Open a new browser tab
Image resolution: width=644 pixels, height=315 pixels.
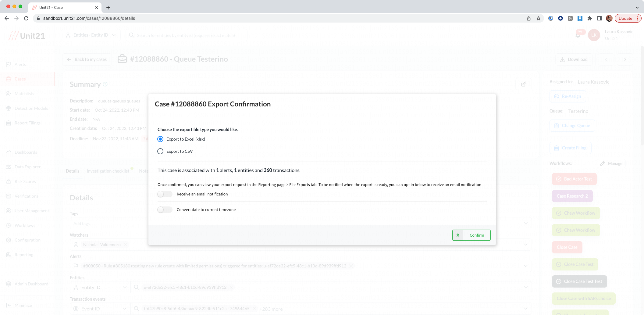108,8
